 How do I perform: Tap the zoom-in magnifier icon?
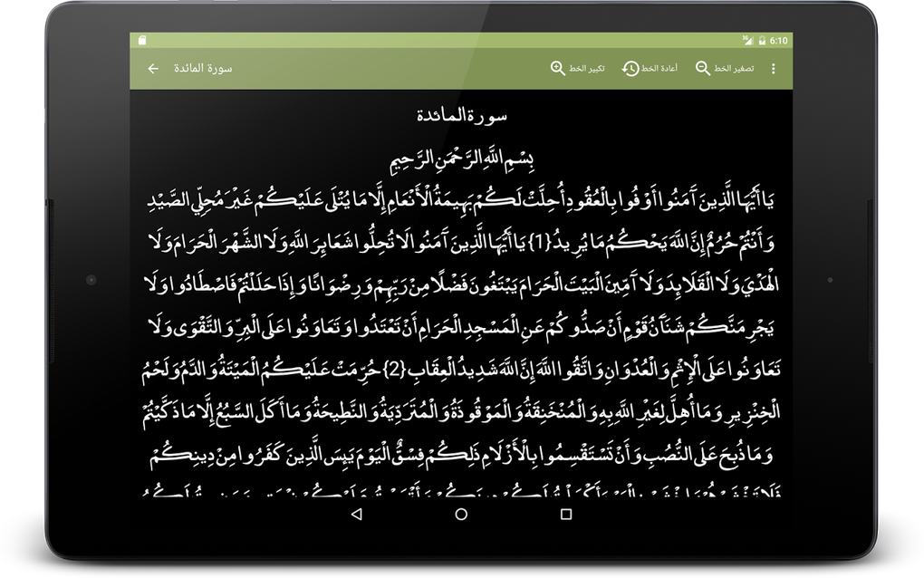point(557,68)
